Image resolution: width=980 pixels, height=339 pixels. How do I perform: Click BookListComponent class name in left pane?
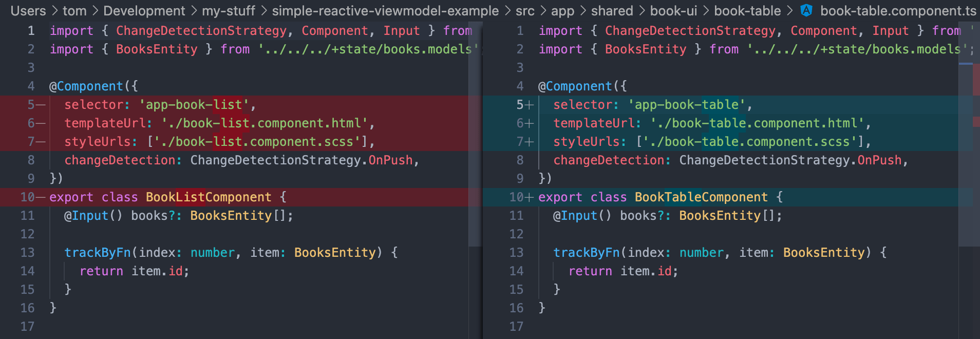coord(209,197)
